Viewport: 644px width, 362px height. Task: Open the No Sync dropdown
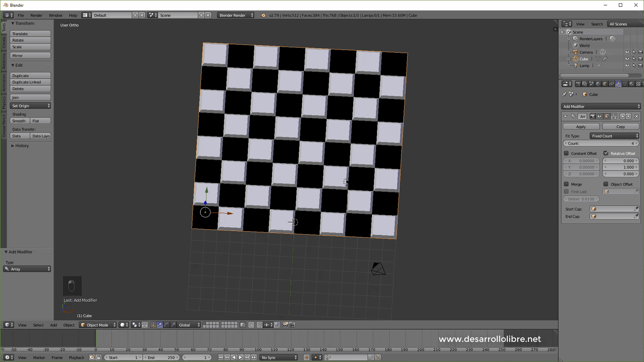(279, 357)
